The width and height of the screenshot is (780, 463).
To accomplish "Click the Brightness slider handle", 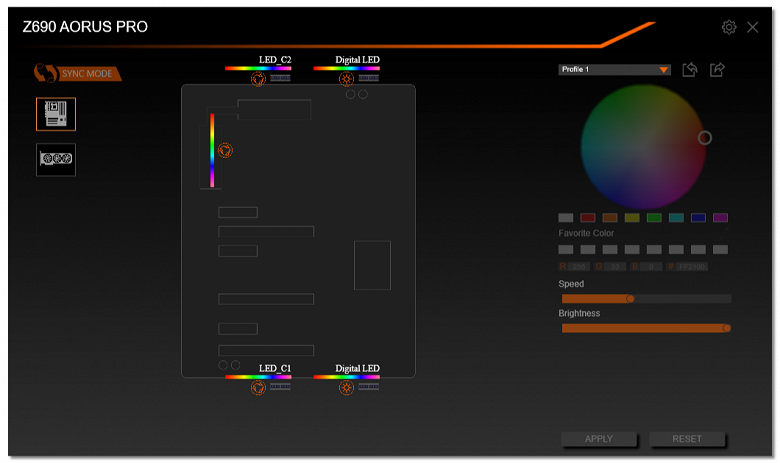I will click(727, 328).
